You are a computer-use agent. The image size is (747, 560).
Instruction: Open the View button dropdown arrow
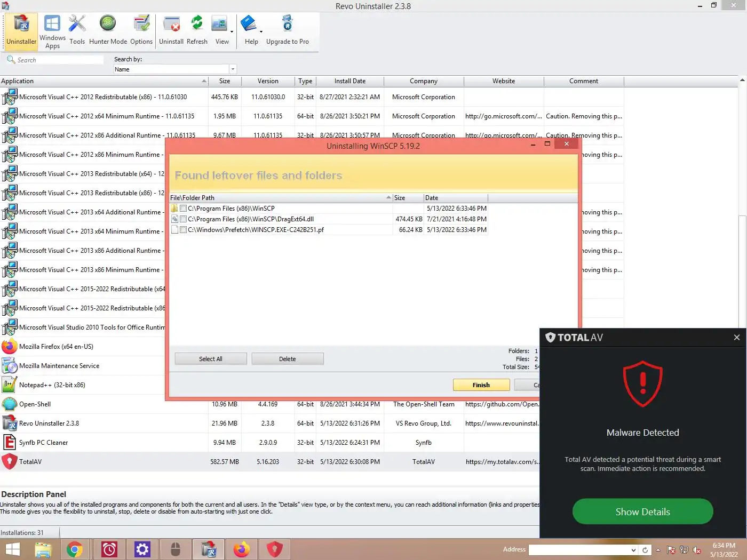[232, 31]
